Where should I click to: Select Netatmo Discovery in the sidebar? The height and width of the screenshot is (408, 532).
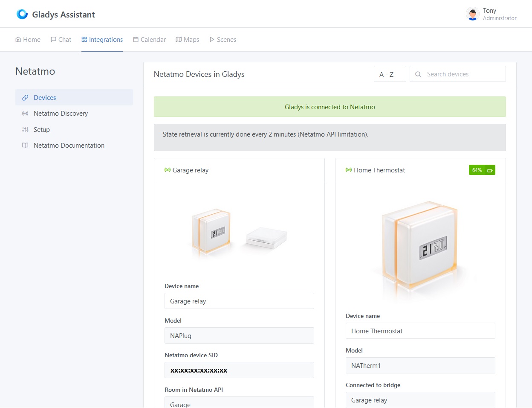[x=61, y=114]
